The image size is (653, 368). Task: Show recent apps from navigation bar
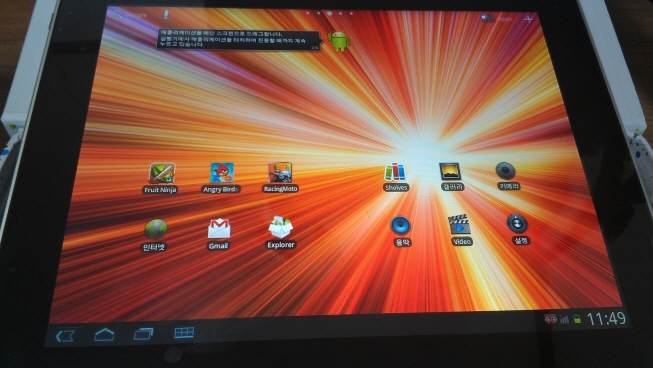pos(143,333)
